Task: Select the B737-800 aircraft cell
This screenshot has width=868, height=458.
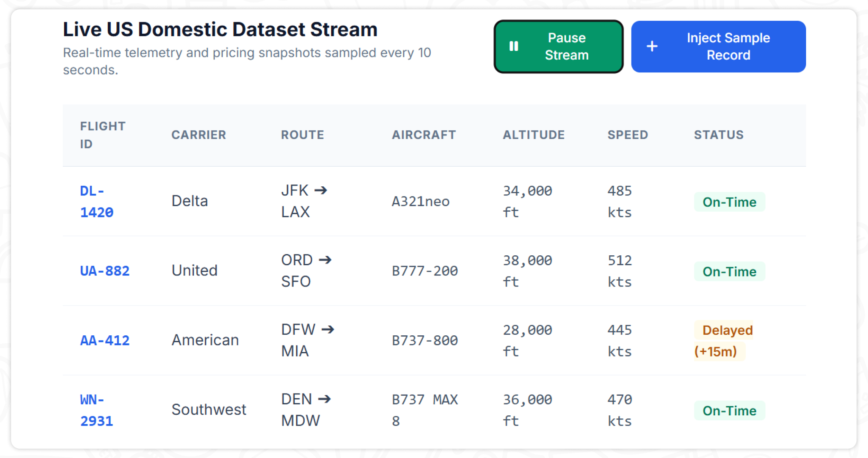Action: coord(425,341)
